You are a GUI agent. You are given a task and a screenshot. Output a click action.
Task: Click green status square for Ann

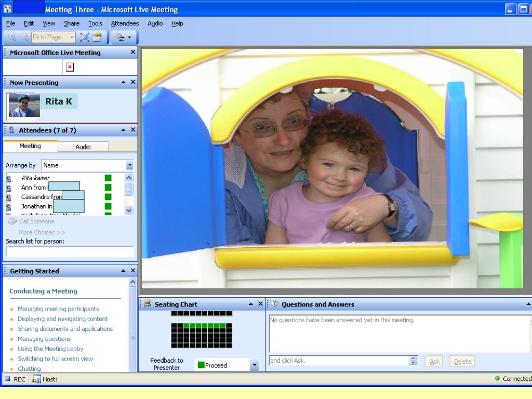(108, 187)
